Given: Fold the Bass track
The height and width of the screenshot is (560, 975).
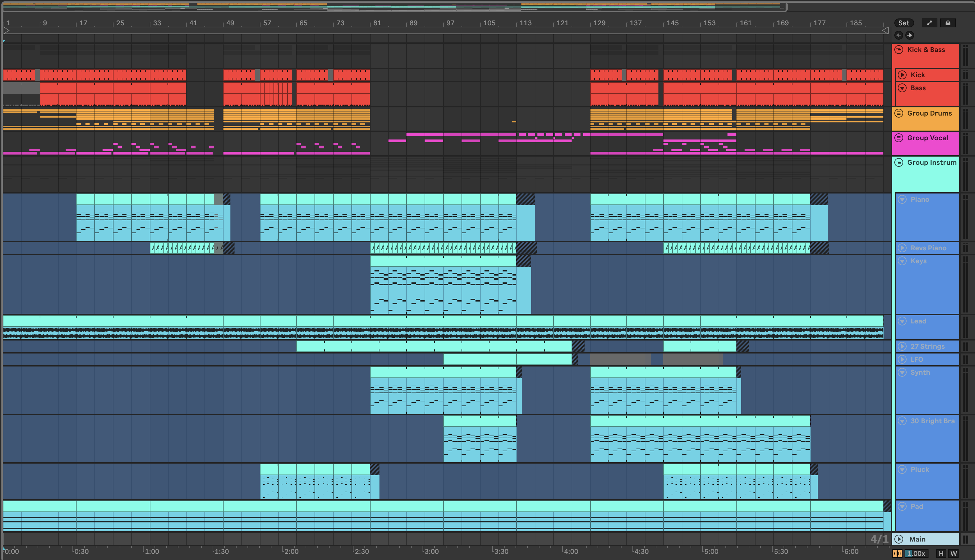Looking at the screenshot, I should [902, 88].
